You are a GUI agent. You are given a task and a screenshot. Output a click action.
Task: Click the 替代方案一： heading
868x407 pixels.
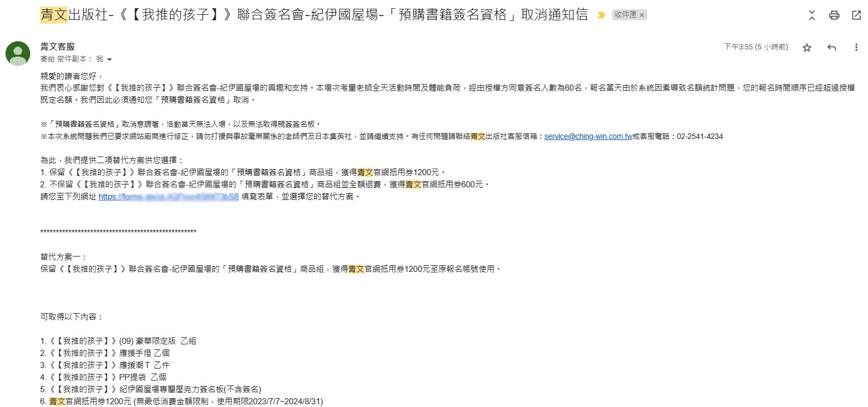pyautogui.click(x=64, y=257)
